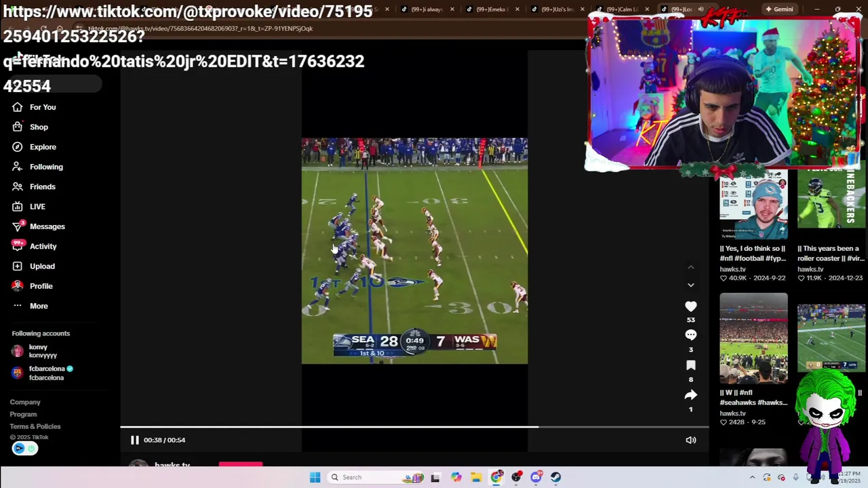This screenshot has width=868, height=488.
Task: Seek on the video progress bar
Action: pos(414,427)
